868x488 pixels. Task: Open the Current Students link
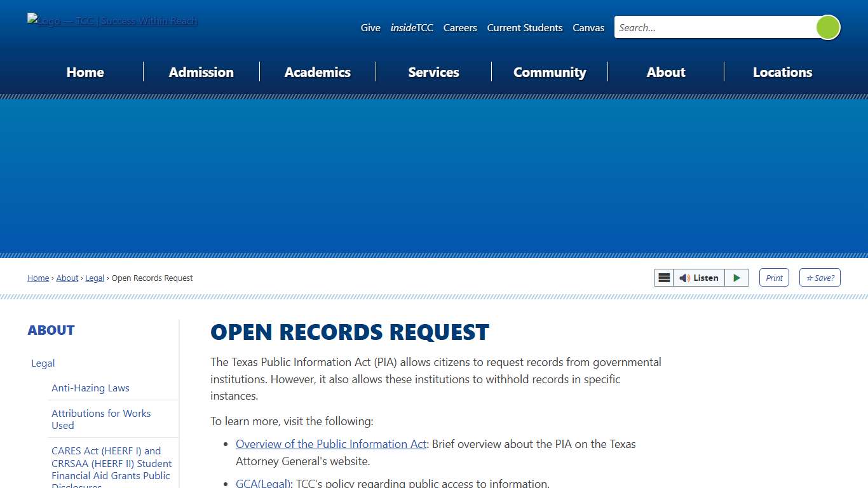coord(524,27)
